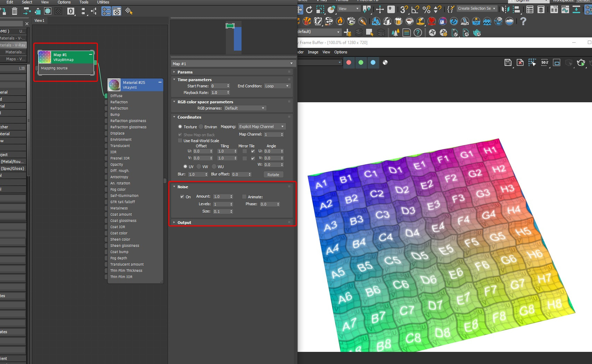Click the delete selected trash icon
The height and width of the screenshot is (364, 592).
pos(15,11)
